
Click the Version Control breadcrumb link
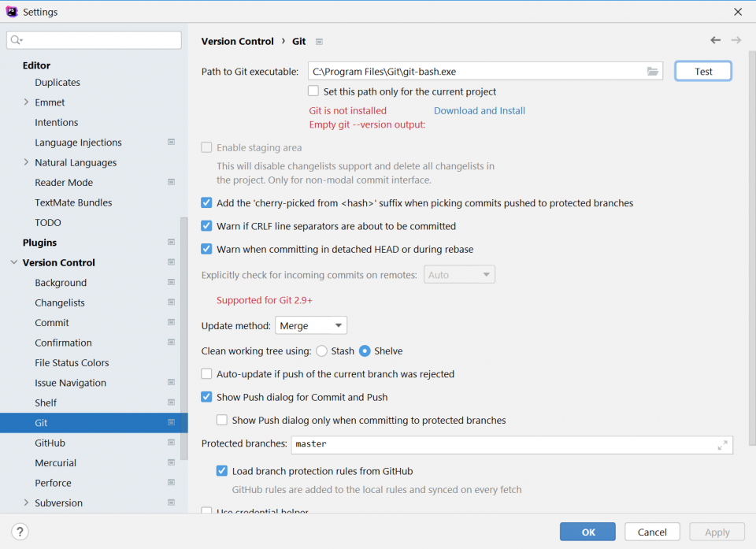pyautogui.click(x=237, y=42)
